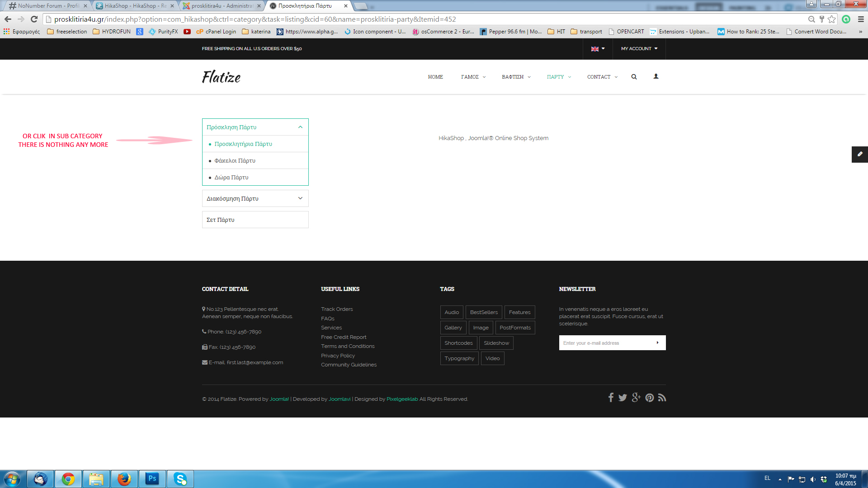Open the MY ACCOUNT dropdown
Image resolution: width=868 pixels, height=488 pixels.
click(x=639, y=49)
